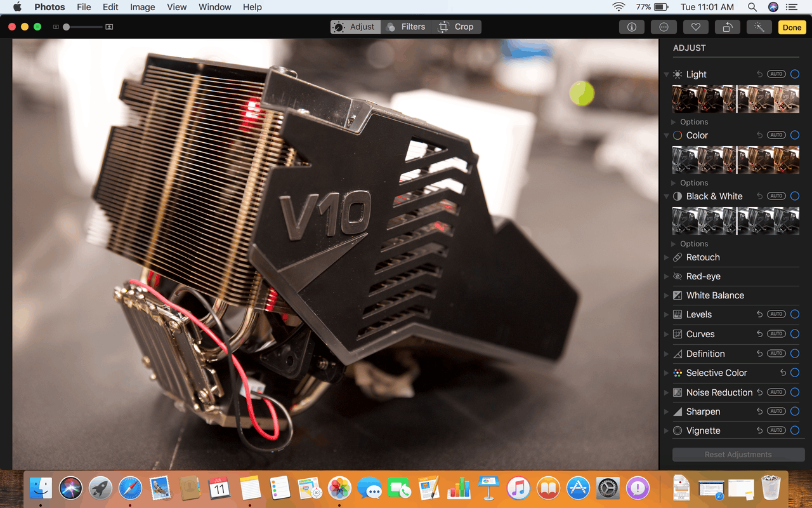The width and height of the screenshot is (812, 508).
Task: Expand the Retouch section
Action: pos(666,257)
